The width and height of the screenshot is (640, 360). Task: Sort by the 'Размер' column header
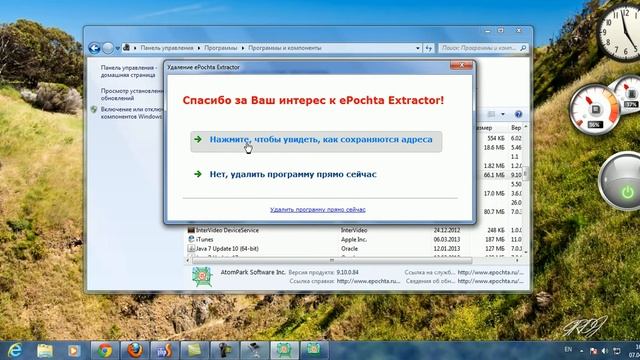[x=484, y=128]
